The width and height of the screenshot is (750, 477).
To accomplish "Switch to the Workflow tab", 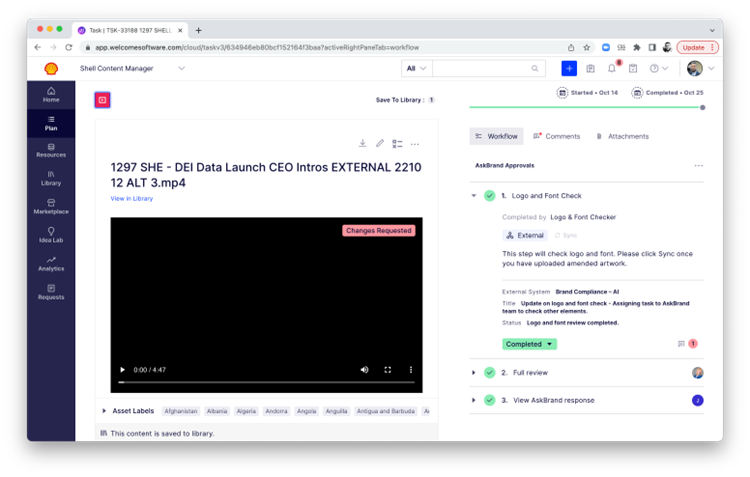I will click(x=496, y=136).
